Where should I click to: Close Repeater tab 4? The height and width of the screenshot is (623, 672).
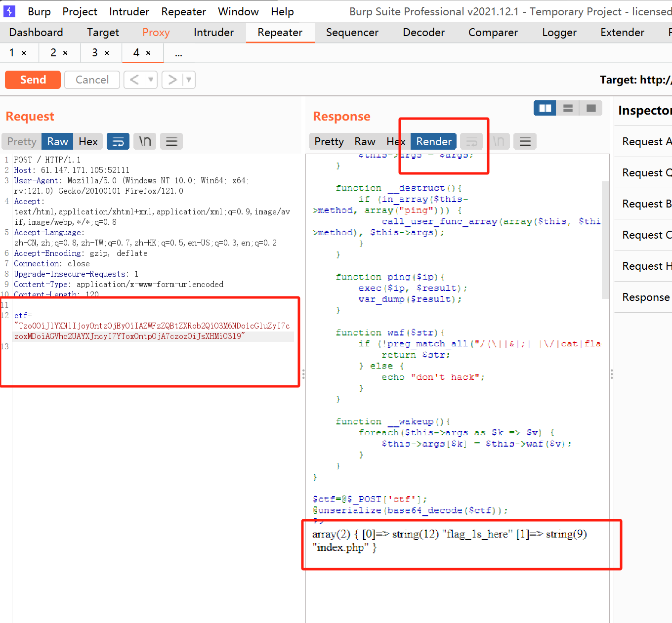pos(148,53)
